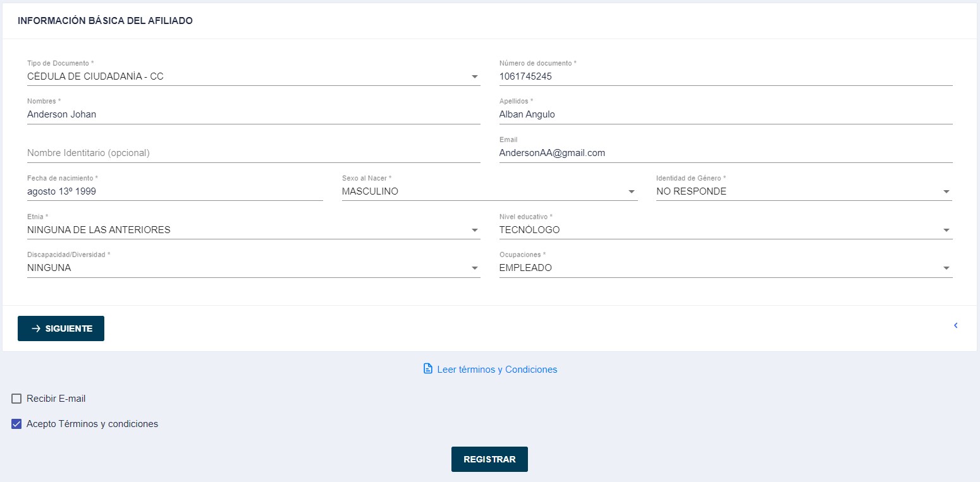Uncheck Acepto Términos y condiciones

tap(16, 424)
